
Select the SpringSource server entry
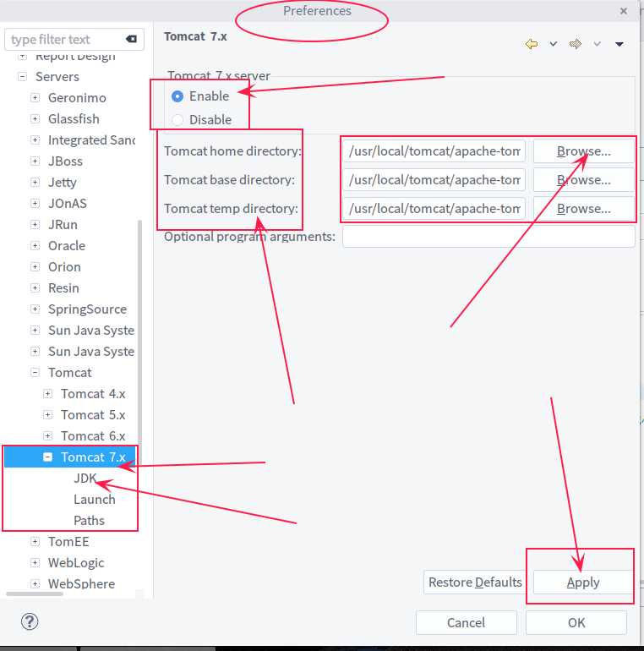click(87, 309)
